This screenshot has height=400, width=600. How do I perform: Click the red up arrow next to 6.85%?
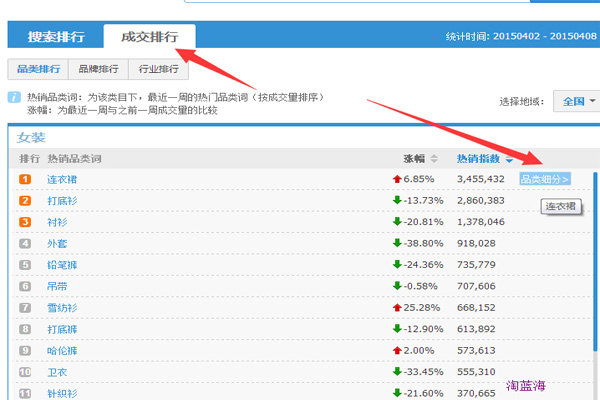tap(397, 179)
